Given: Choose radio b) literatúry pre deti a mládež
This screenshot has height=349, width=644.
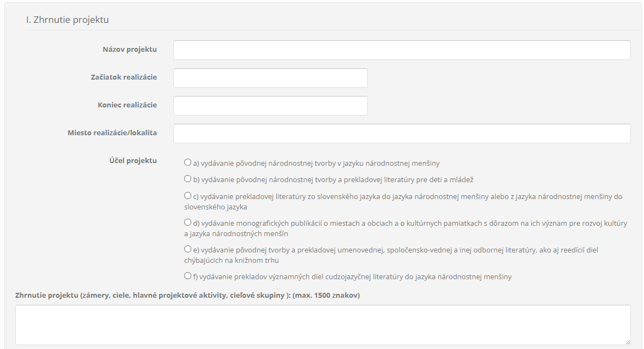Looking at the screenshot, I should [188, 179].
